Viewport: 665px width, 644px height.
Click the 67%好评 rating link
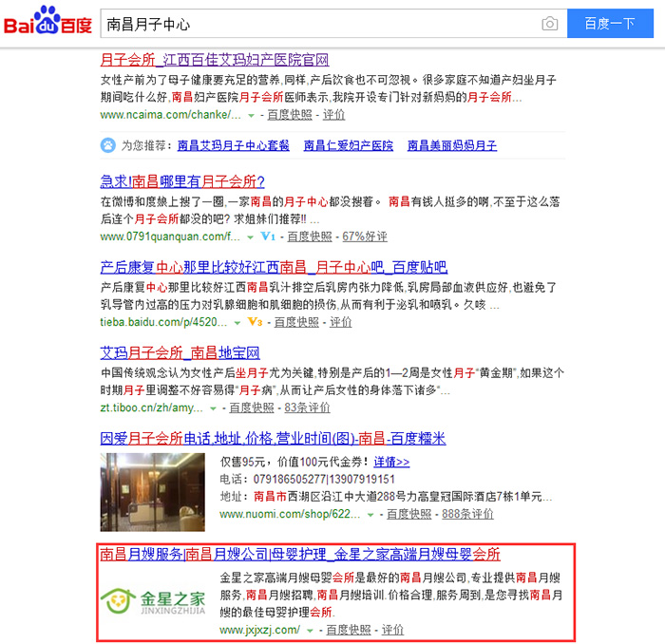[365, 237]
